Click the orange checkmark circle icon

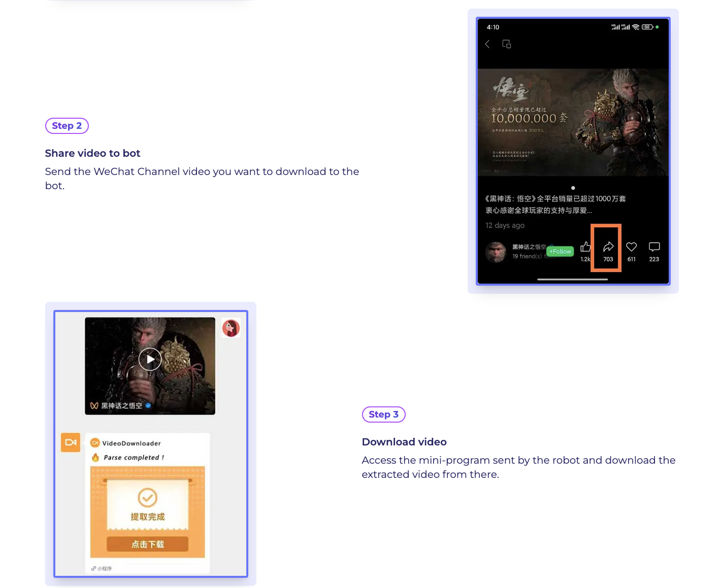[x=148, y=498]
